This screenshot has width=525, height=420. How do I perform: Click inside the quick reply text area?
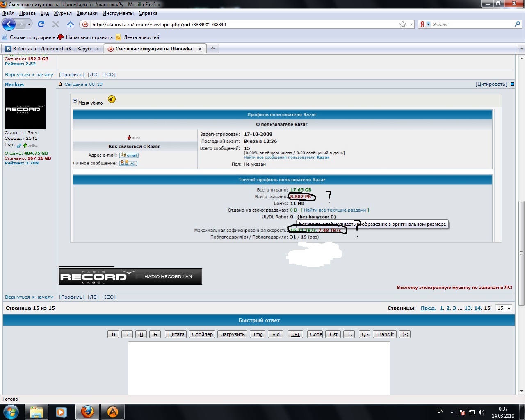tap(259, 368)
